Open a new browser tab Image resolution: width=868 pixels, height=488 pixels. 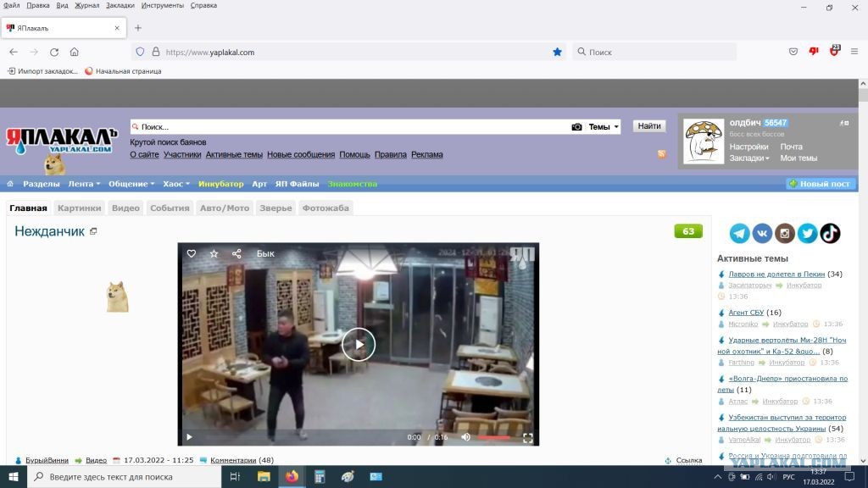(138, 28)
